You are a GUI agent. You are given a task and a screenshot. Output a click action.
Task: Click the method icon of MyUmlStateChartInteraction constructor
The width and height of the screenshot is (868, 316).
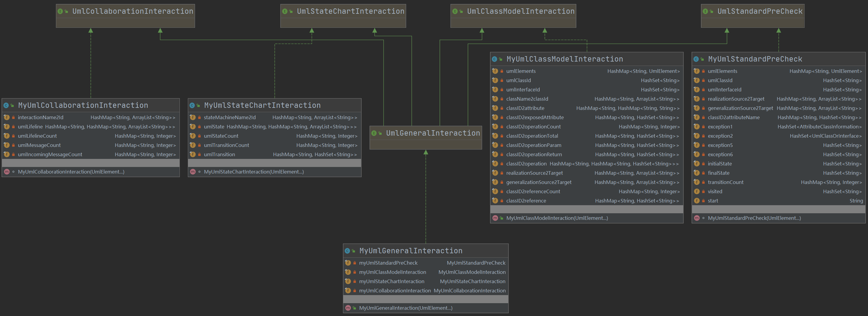(x=193, y=172)
